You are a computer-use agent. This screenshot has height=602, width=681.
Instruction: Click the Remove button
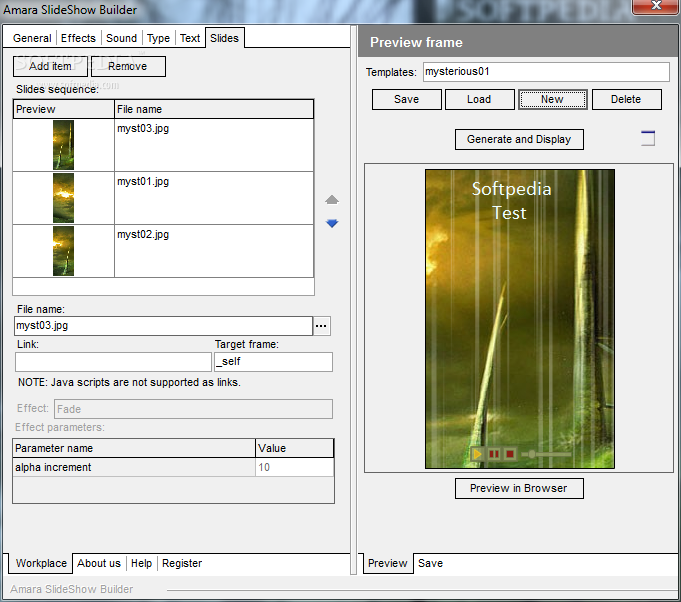coord(128,66)
